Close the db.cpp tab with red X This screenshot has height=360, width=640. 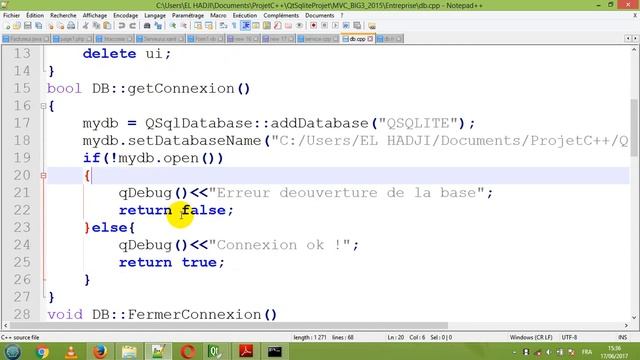[x=370, y=39]
